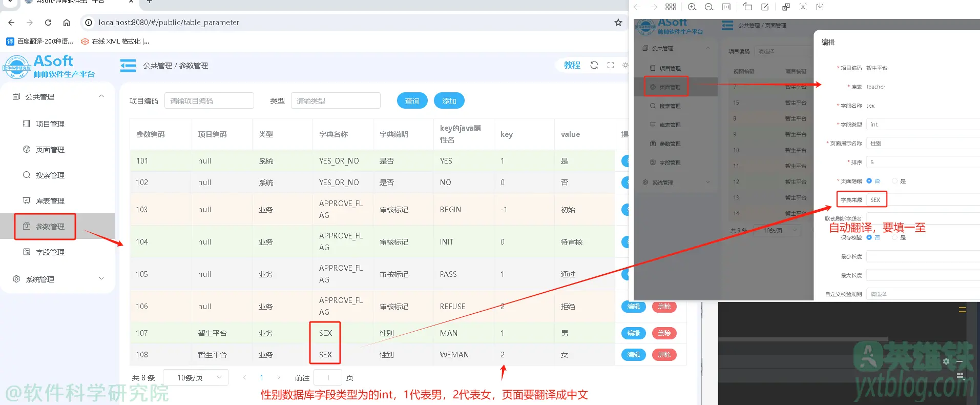Zoom in using image viewer magnifier plus
Viewport: 980px width, 405px height.
point(692,7)
